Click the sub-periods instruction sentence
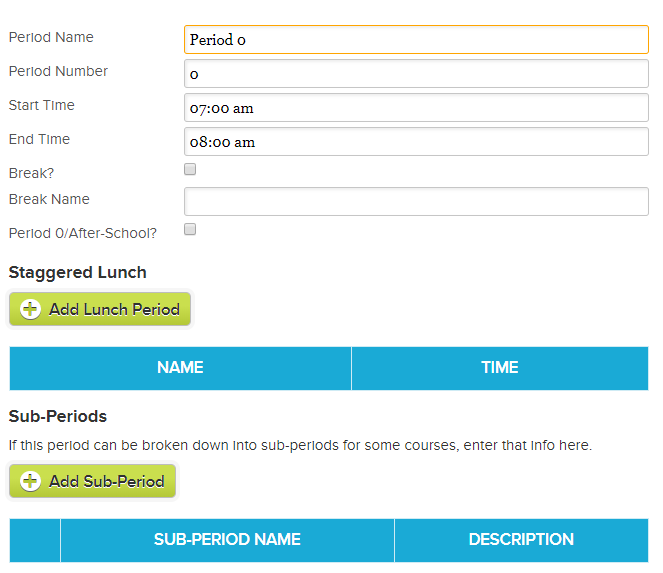Image resolution: width=663 pixels, height=573 pixels. click(300, 445)
